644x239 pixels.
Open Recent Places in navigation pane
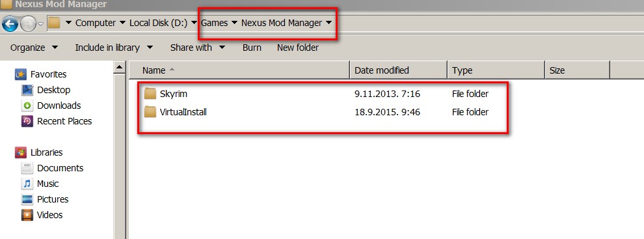coord(64,121)
